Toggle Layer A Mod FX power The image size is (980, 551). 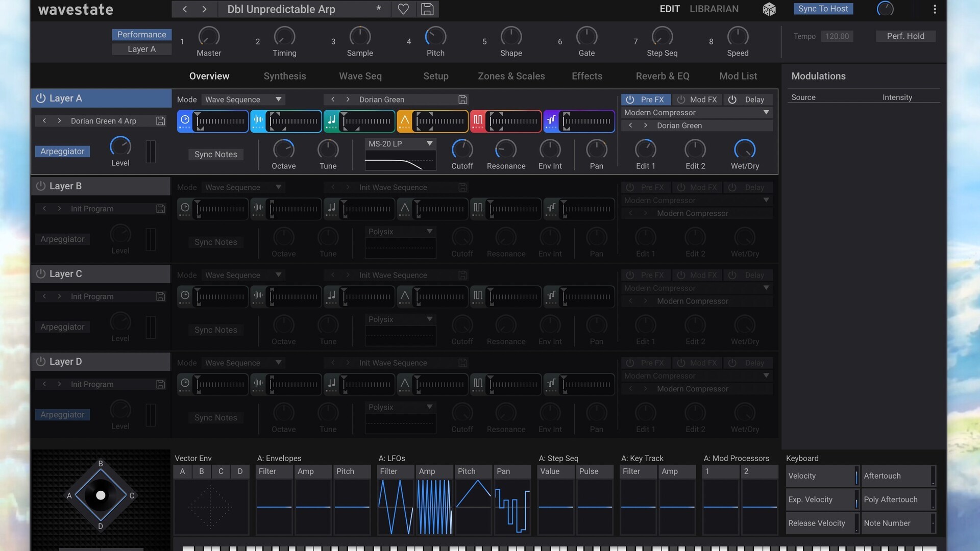pyautogui.click(x=681, y=99)
